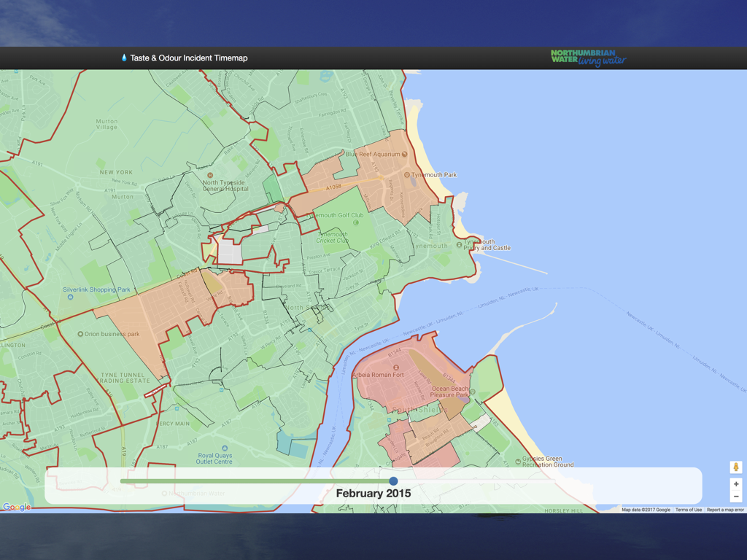The height and width of the screenshot is (560, 747).
Task: Click Orion business park marker
Action: click(80, 334)
